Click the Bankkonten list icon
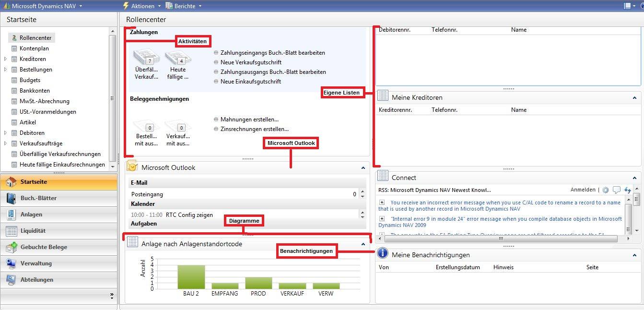The height and width of the screenshot is (310, 644). (x=14, y=91)
